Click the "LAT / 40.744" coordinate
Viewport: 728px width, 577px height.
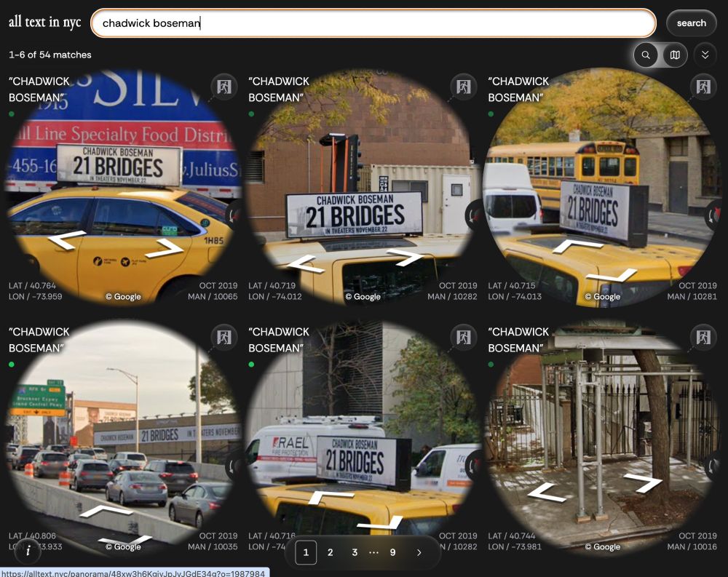[x=511, y=536]
